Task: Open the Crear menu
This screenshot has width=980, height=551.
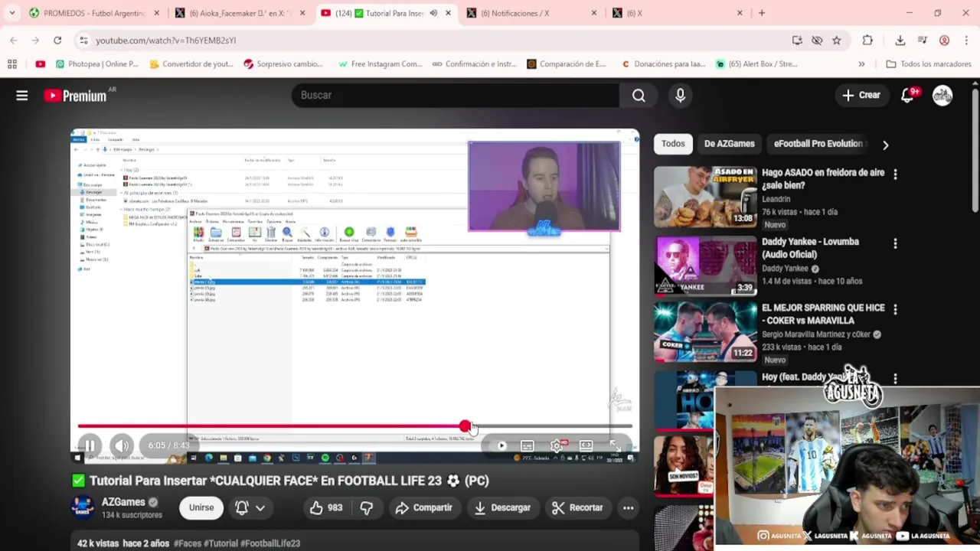Action: [861, 95]
